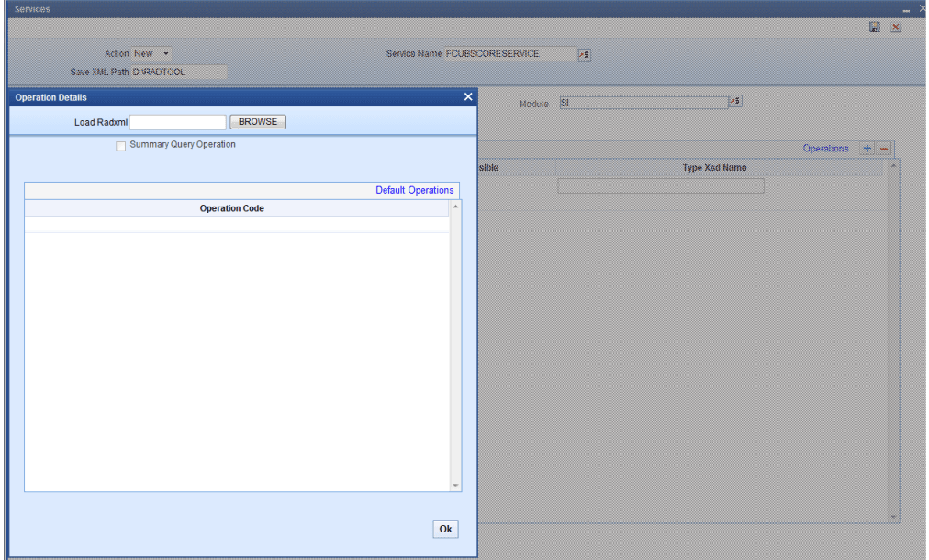Image resolution: width=929 pixels, height=560 pixels.
Task: Confirm with the Ok button
Action: point(445,529)
